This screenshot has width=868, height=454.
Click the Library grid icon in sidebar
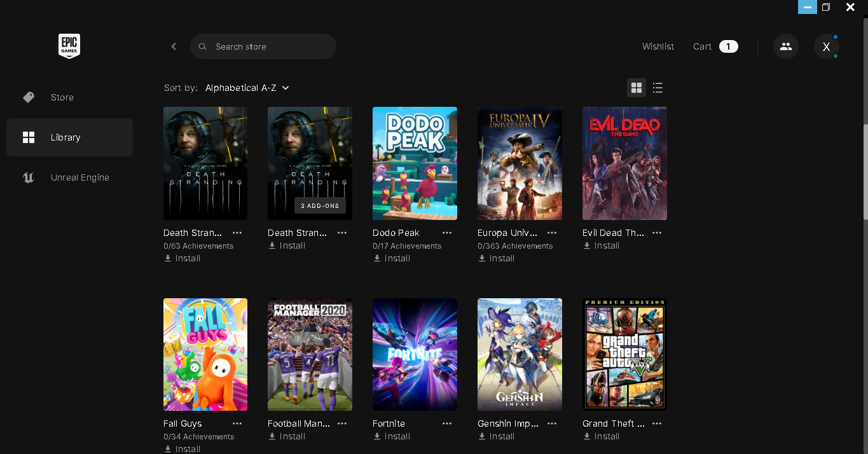[29, 137]
